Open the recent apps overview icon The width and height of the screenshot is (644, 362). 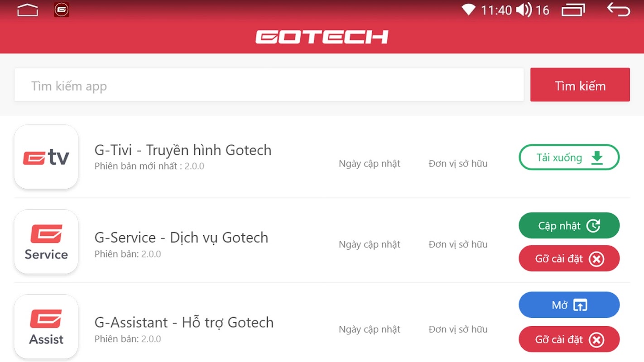tap(573, 10)
